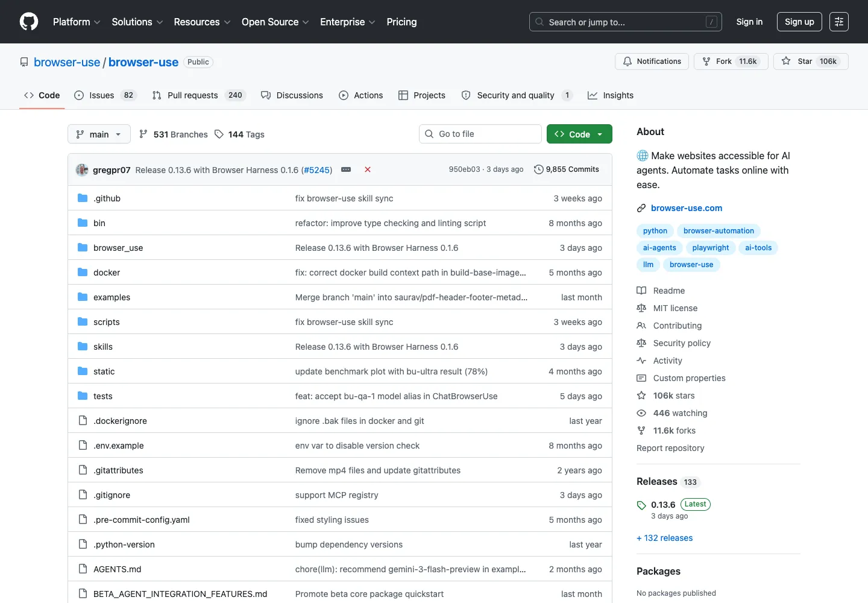Viewport: 868px width, 603px height.
Task: Click gregpr07 avatar image
Action: (82, 169)
